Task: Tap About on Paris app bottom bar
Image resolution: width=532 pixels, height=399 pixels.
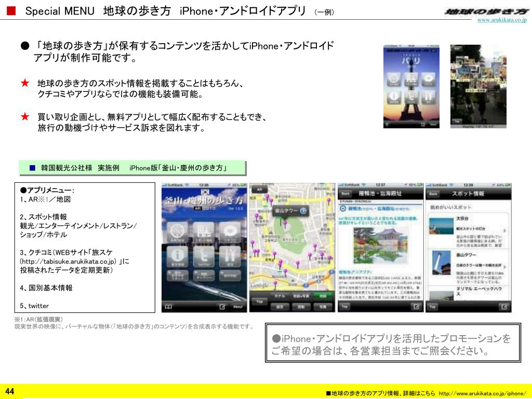Action: coord(433,125)
